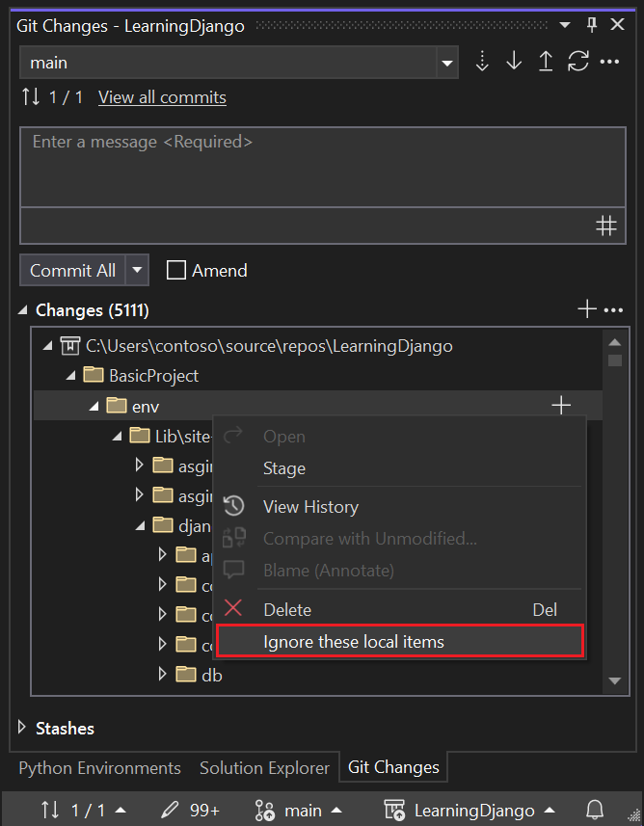Image resolution: width=644 pixels, height=826 pixels.
Task: Expand the db folder
Action: pyautogui.click(x=163, y=675)
